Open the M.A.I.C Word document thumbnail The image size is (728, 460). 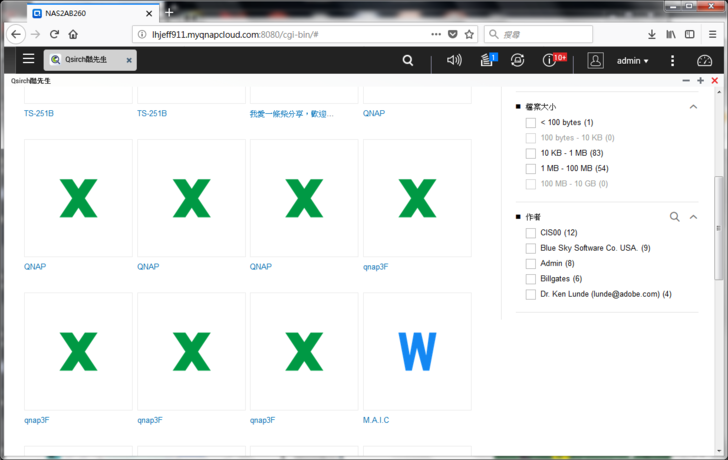click(x=417, y=351)
